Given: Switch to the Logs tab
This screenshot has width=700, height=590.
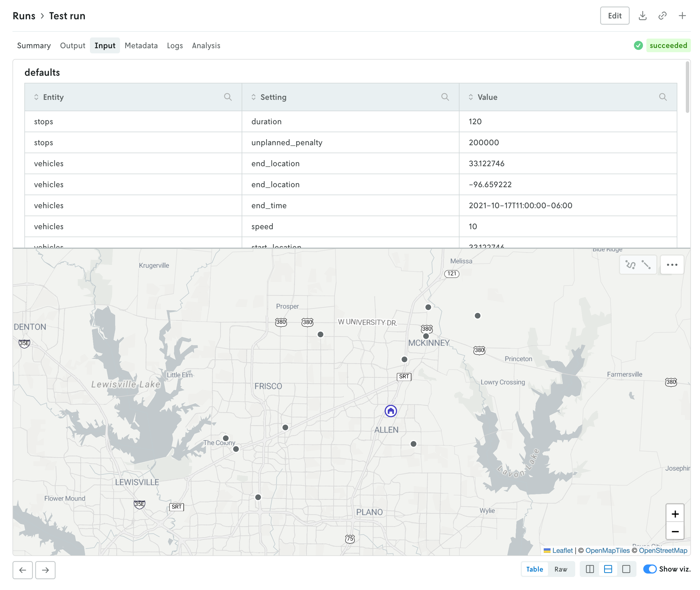Looking at the screenshot, I should pos(175,45).
